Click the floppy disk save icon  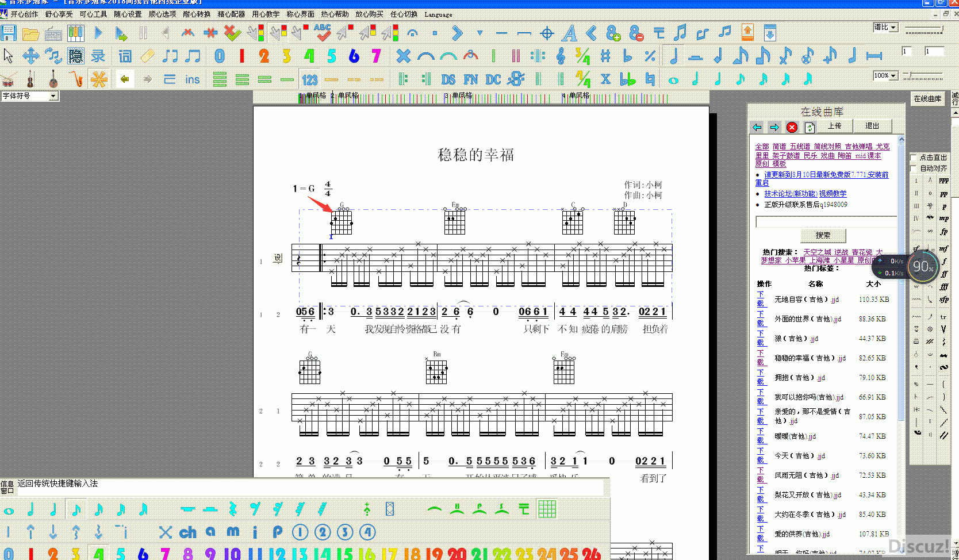(9, 33)
